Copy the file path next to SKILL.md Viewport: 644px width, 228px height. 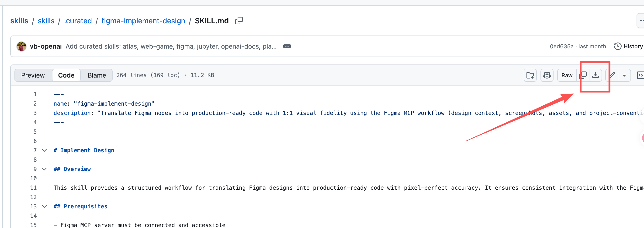[239, 21]
